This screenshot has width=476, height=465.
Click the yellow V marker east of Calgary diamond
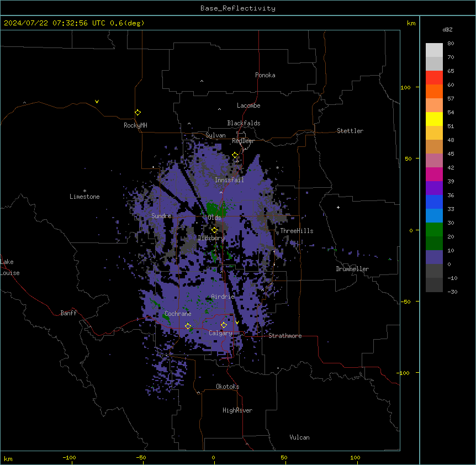click(x=237, y=323)
